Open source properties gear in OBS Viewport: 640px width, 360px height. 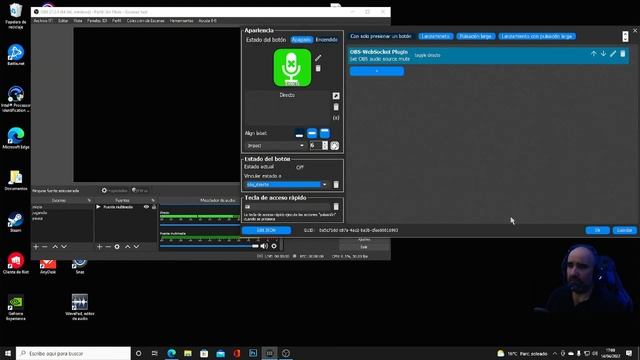pyautogui.click(x=117, y=247)
